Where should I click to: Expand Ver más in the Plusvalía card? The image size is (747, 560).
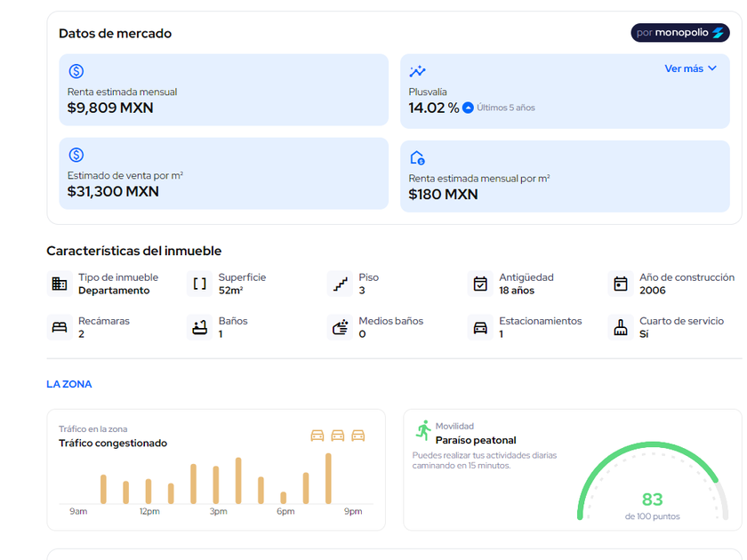(690, 68)
